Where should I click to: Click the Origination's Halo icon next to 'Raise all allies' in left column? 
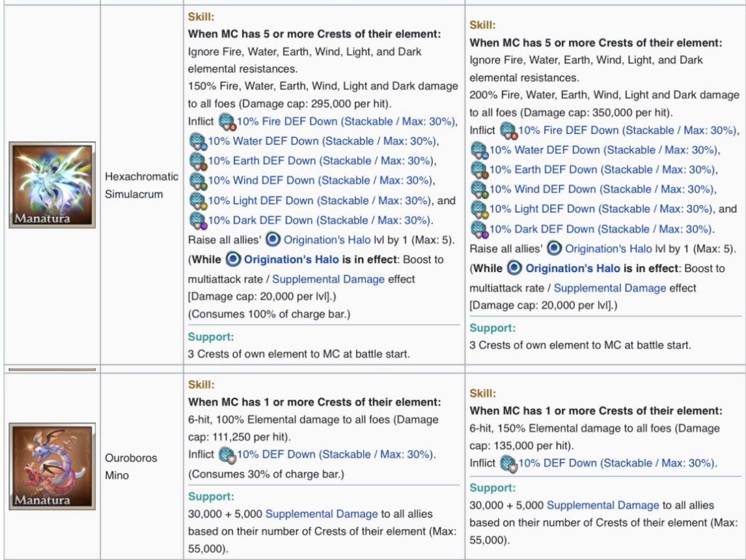tap(272, 240)
